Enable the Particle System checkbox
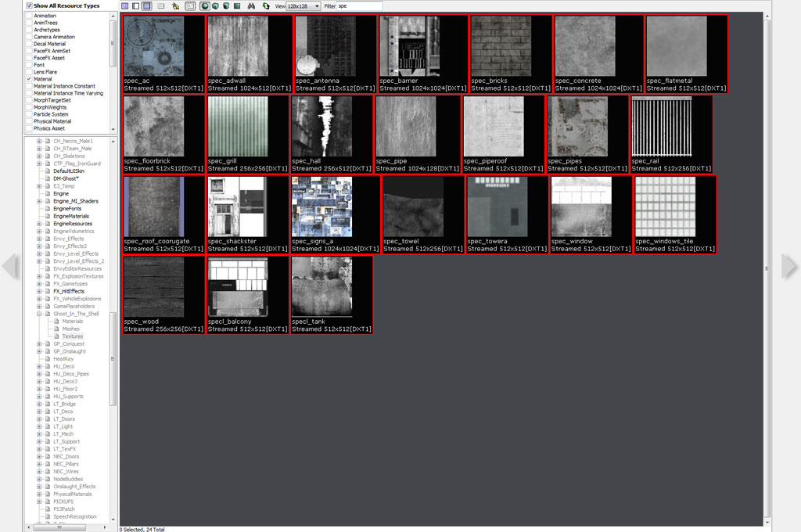This screenshot has width=801, height=532. click(x=29, y=114)
